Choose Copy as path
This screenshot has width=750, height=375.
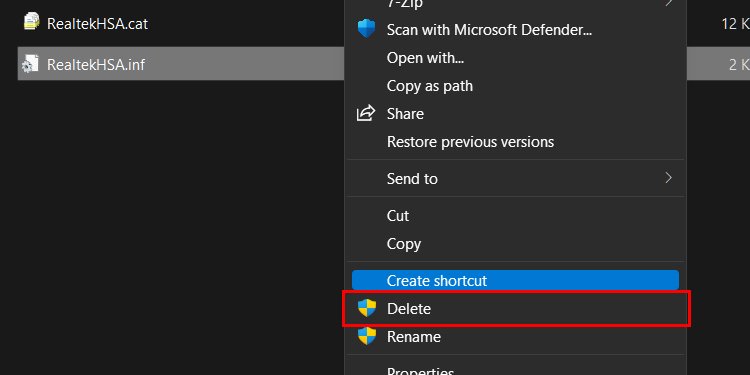[x=516, y=86]
